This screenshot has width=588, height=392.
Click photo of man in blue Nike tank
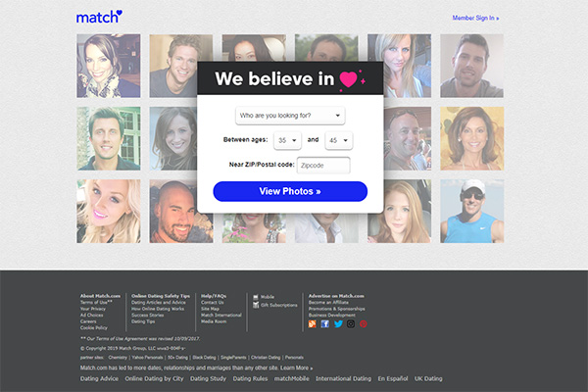471,212
